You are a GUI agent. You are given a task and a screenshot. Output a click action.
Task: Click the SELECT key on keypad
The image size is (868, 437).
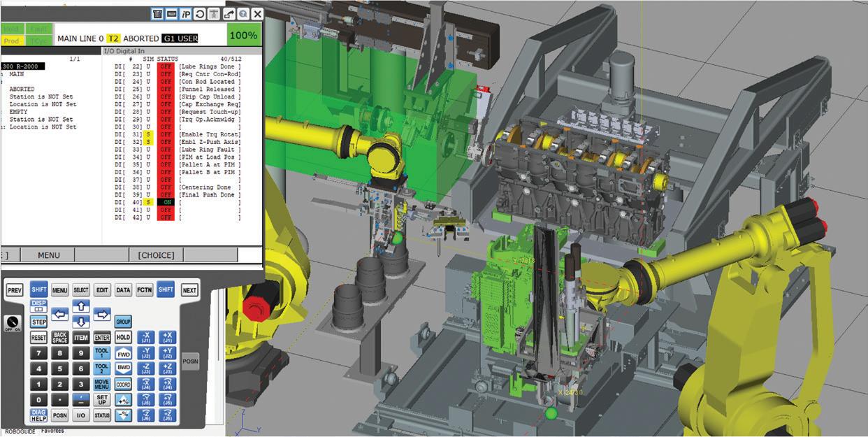[x=81, y=290]
